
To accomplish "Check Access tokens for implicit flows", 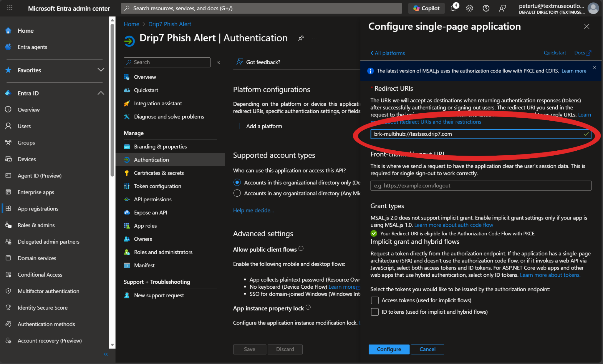I will tap(375, 300).
